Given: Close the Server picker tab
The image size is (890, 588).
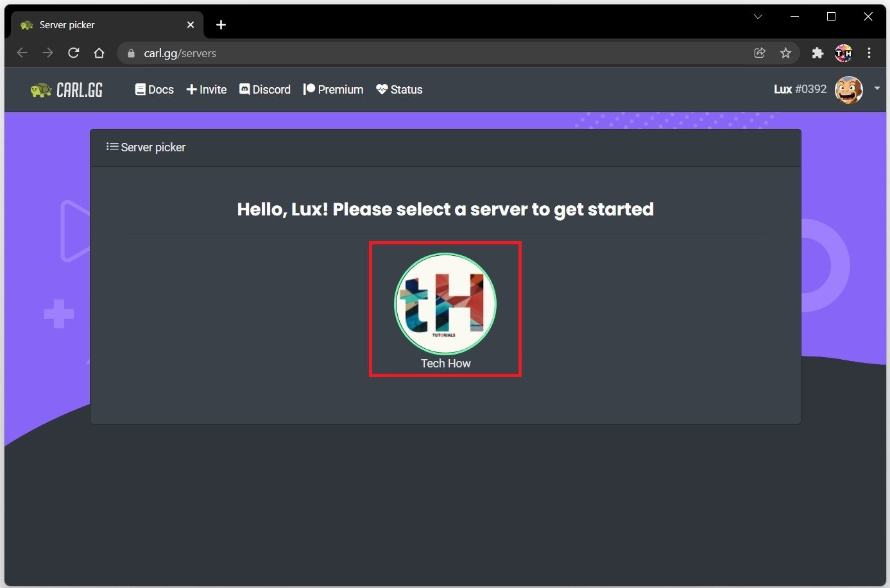Looking at the screenshot, I should [191, 25].
